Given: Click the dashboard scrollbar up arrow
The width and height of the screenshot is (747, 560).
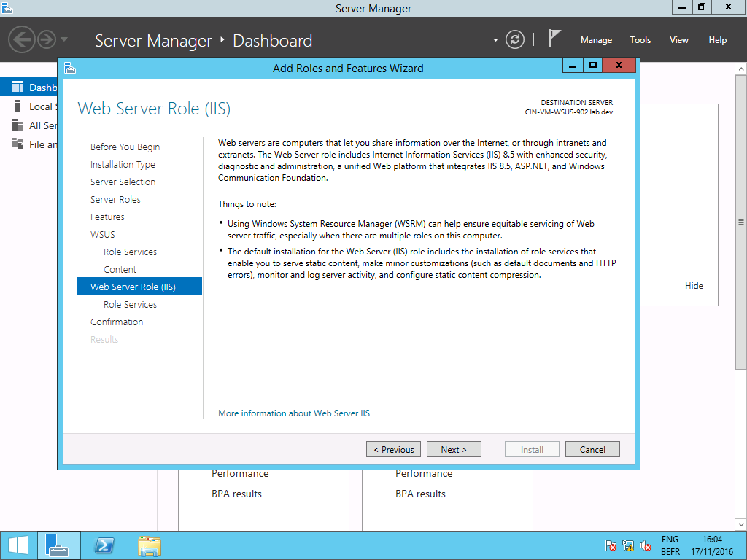Looking at the screenshot, I should pyautogui.click(x=741, y=69).
